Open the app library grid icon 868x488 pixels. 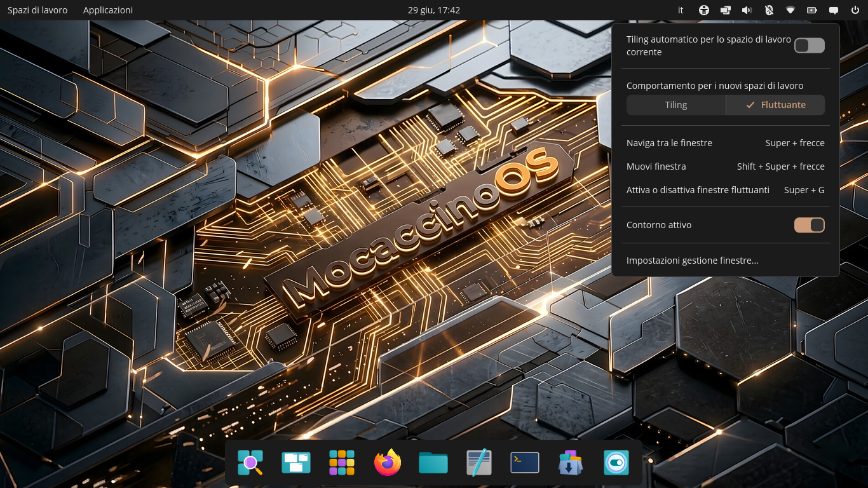click(x=342, y=463)
